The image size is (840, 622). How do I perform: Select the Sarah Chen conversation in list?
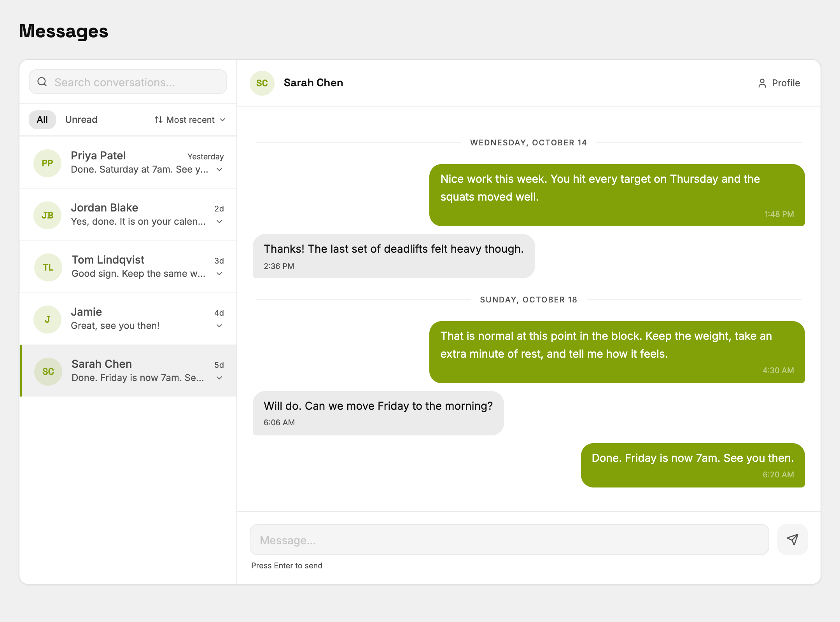128,371
